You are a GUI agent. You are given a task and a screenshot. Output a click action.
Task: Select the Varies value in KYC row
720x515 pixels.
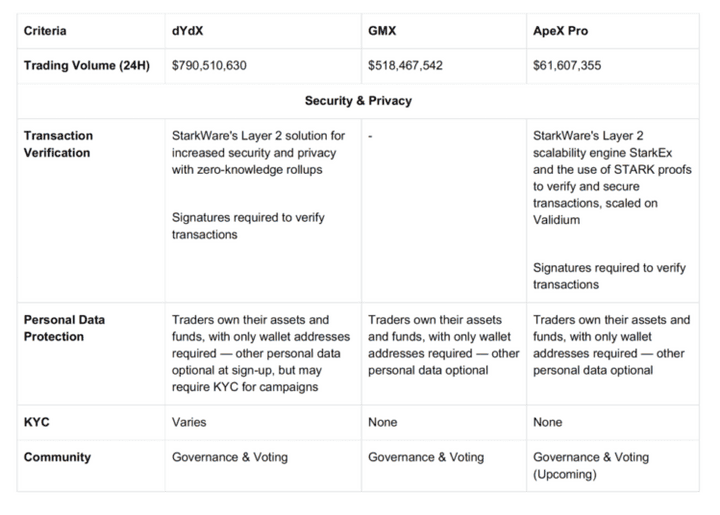pos(189,422)
